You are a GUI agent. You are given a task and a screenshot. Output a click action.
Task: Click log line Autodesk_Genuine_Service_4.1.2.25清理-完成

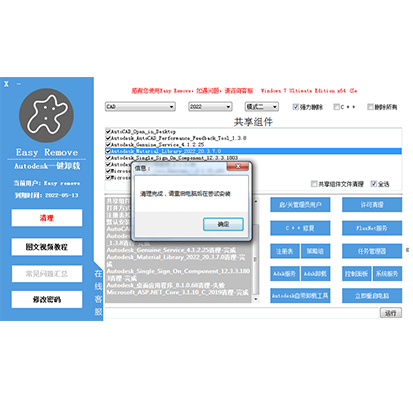click(171, 250)
